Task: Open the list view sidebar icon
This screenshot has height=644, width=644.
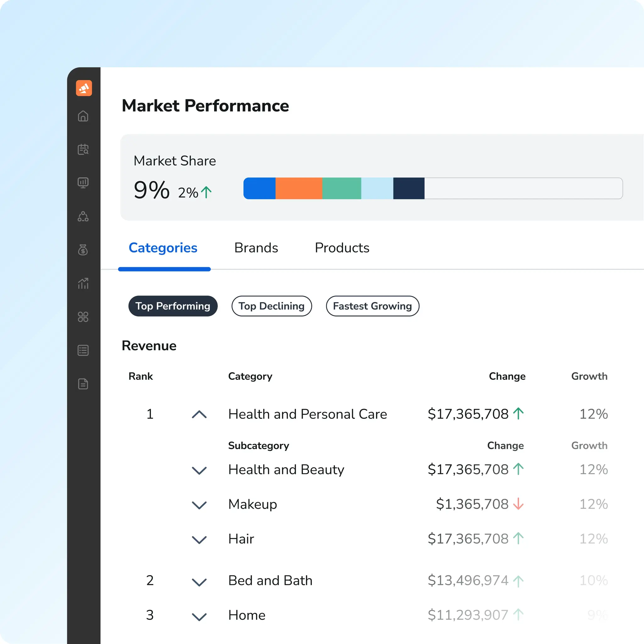Action: tap(83, 350)
